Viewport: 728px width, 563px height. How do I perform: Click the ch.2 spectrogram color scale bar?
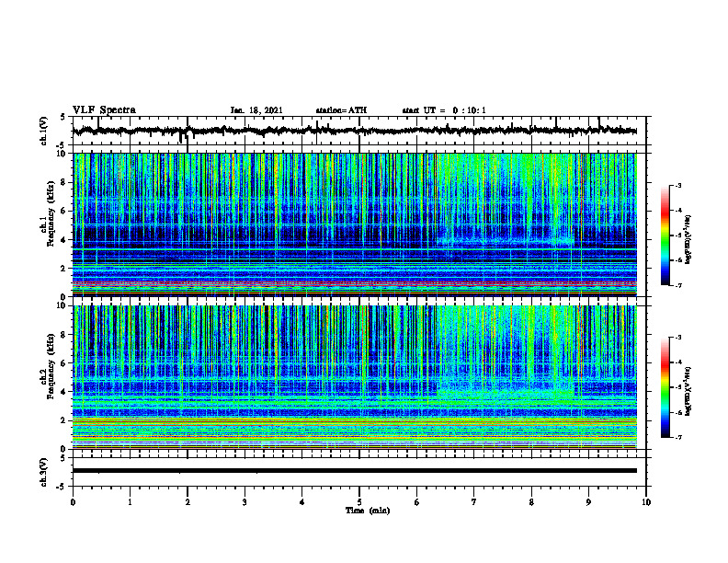tap(665, 387)
